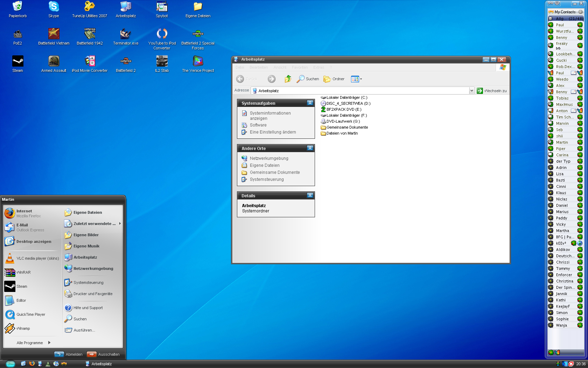Toggle Ordner view in toolbar
The height and width of the screenshot is (368, 588).
(x=334, y=79)
